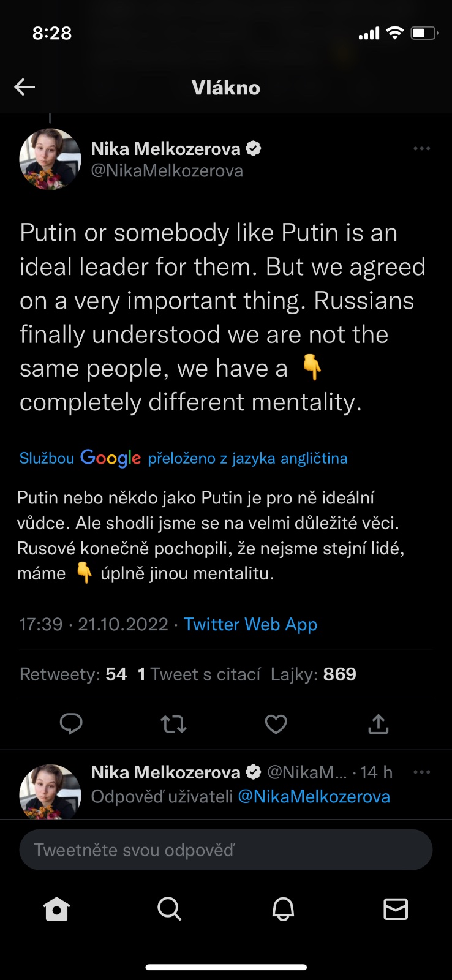Viewport: 452px width, 980px height.
Task: Like the tweet with the heart icon
Action: click(276, 725)
